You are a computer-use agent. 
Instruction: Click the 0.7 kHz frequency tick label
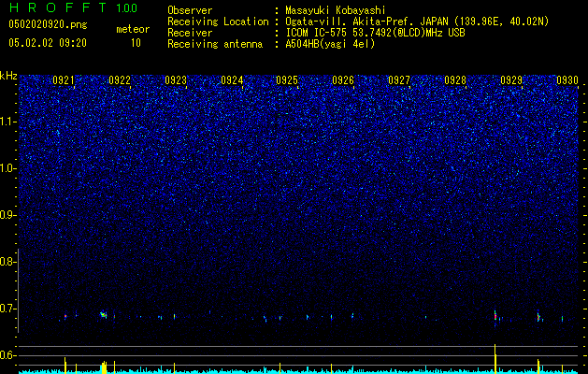click(x=7, y=309)
